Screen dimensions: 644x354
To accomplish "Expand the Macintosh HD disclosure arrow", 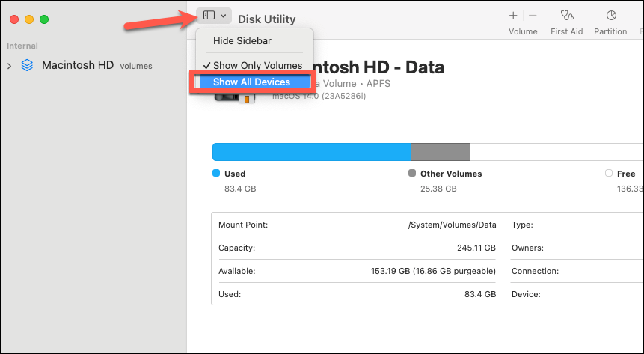I will coord(10,66).
